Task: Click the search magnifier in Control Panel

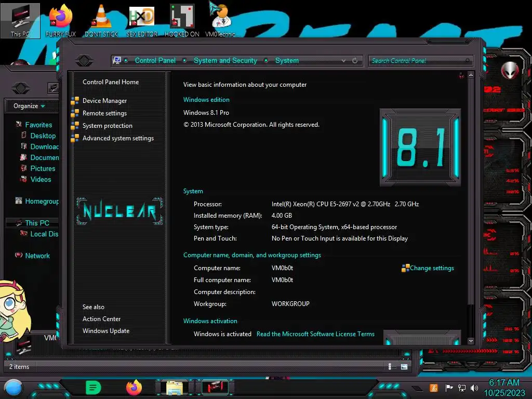Action: click(x=468, y=60)
